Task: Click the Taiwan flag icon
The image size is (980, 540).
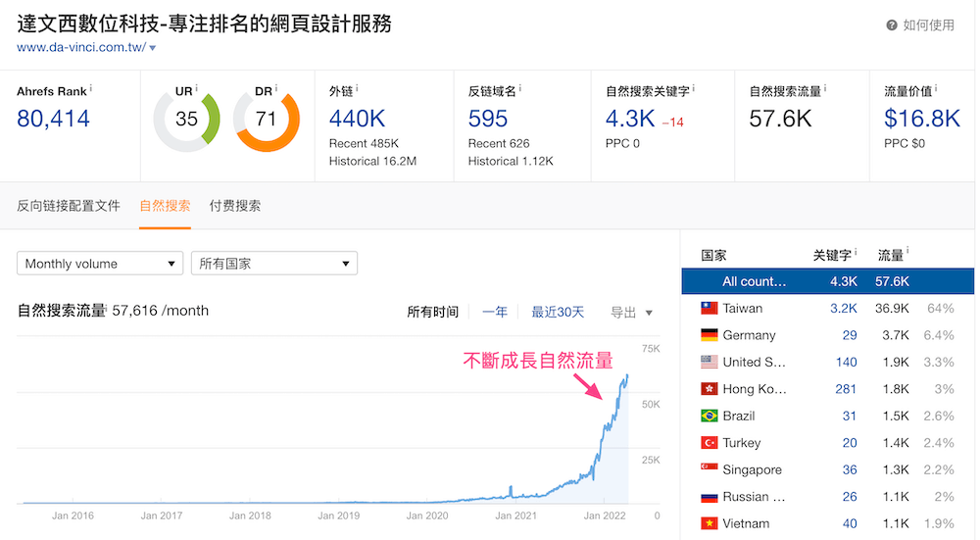Action: tap(709, 308)
